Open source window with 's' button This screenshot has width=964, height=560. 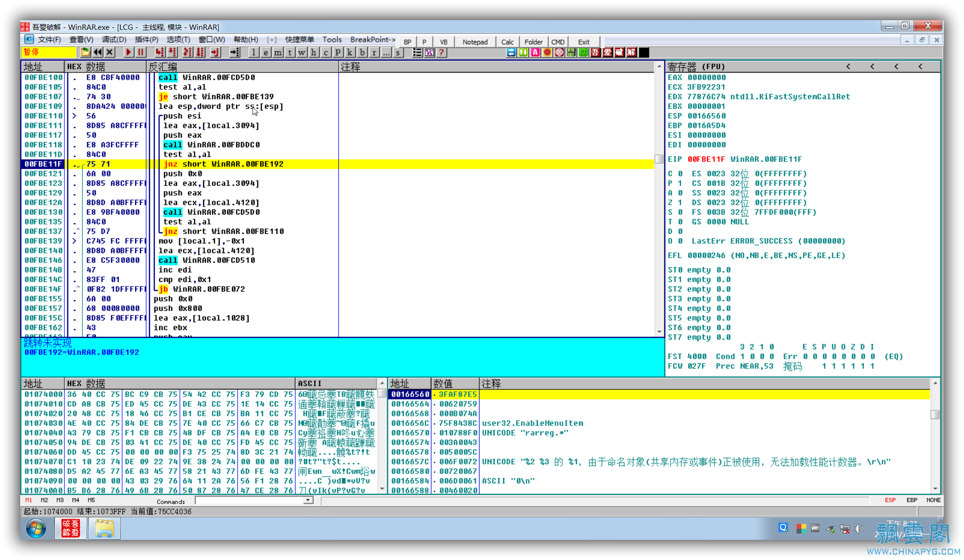point(398,52)
